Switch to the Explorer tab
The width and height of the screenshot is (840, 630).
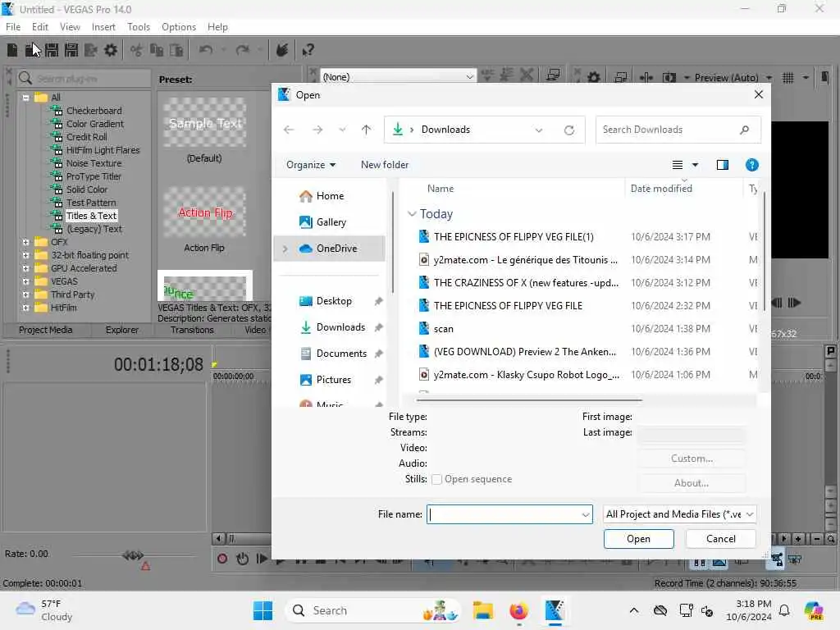pyautogui.click(x=122, y=330)
